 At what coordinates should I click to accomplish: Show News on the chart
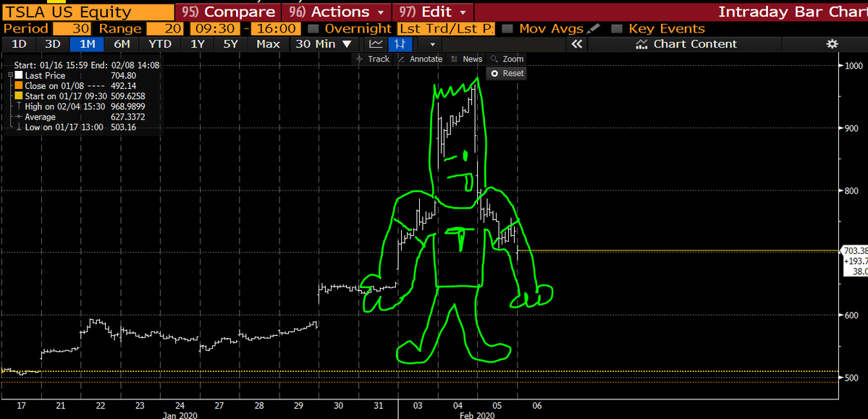[x=466, y=59]
